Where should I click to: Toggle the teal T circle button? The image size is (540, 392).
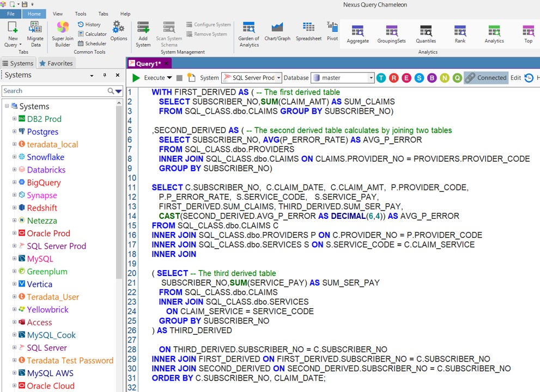point(381,78)
